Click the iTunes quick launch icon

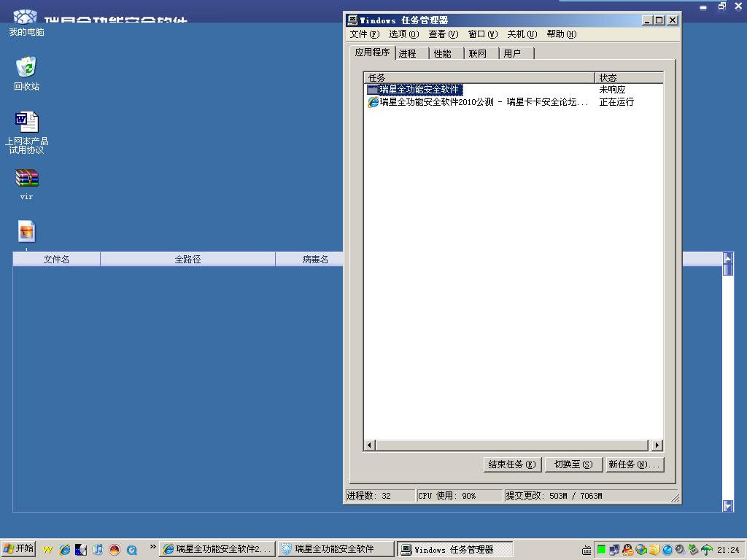point(98,549)
